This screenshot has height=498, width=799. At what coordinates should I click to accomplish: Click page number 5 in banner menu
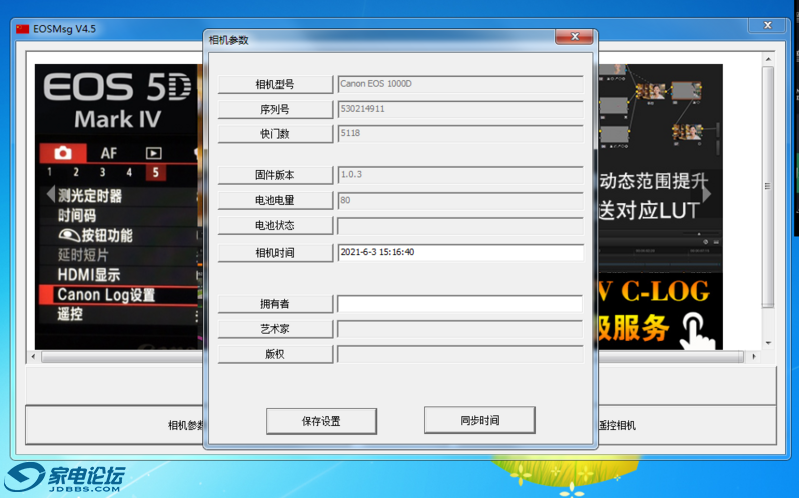155,172
